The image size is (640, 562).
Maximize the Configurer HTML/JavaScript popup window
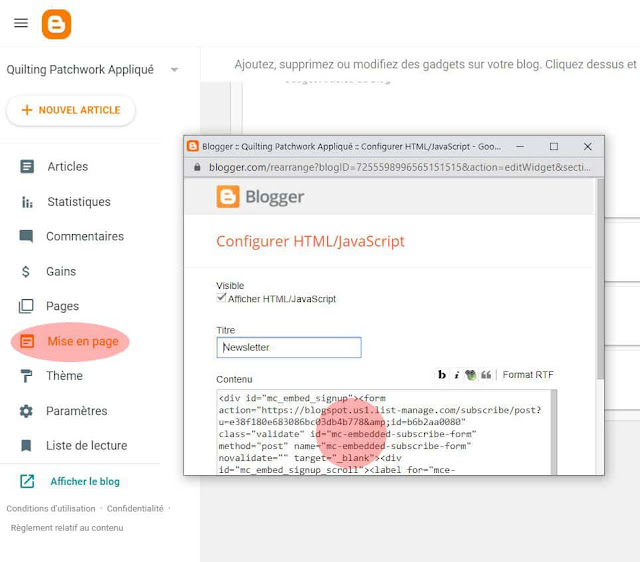tap(553, 147)
